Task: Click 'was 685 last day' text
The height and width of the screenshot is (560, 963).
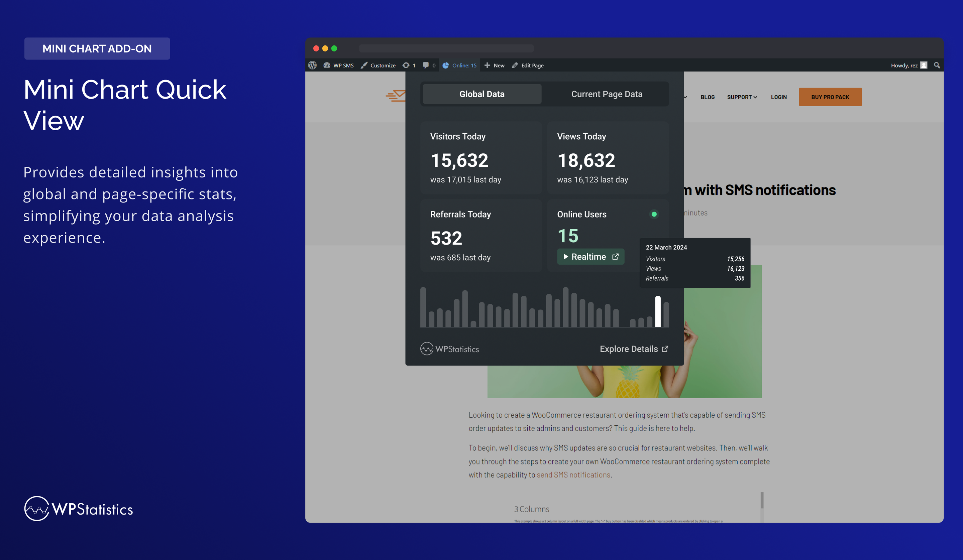Action: pyautogui.click(x=460, y=258)
